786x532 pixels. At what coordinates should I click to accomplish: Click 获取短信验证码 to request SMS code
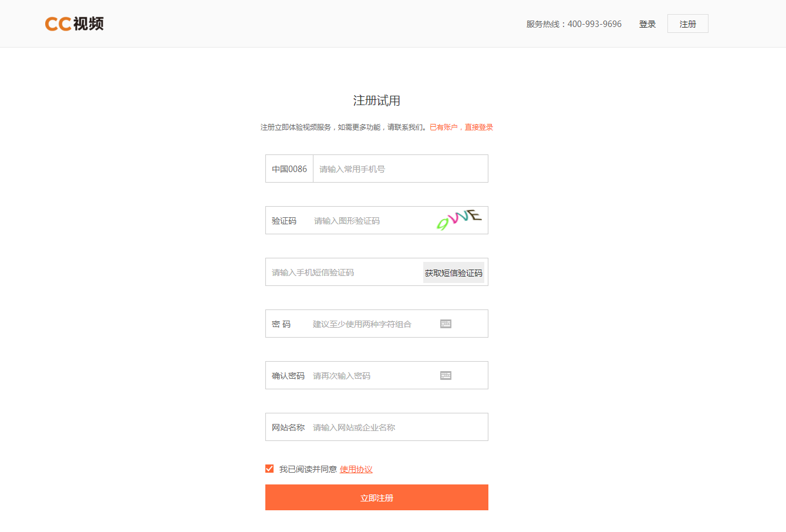pyautogui.click(x=453, y=272)
